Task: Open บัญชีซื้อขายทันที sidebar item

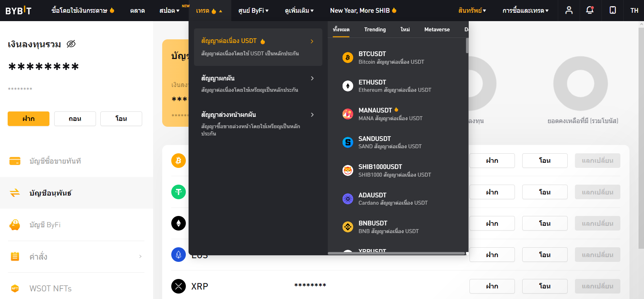Action: [x=76, y=161]
